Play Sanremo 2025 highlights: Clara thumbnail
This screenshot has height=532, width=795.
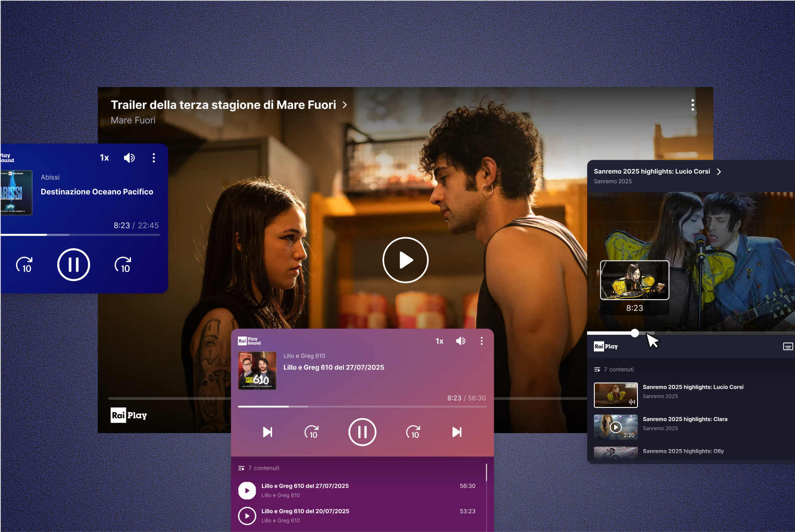tap(616, 427)
